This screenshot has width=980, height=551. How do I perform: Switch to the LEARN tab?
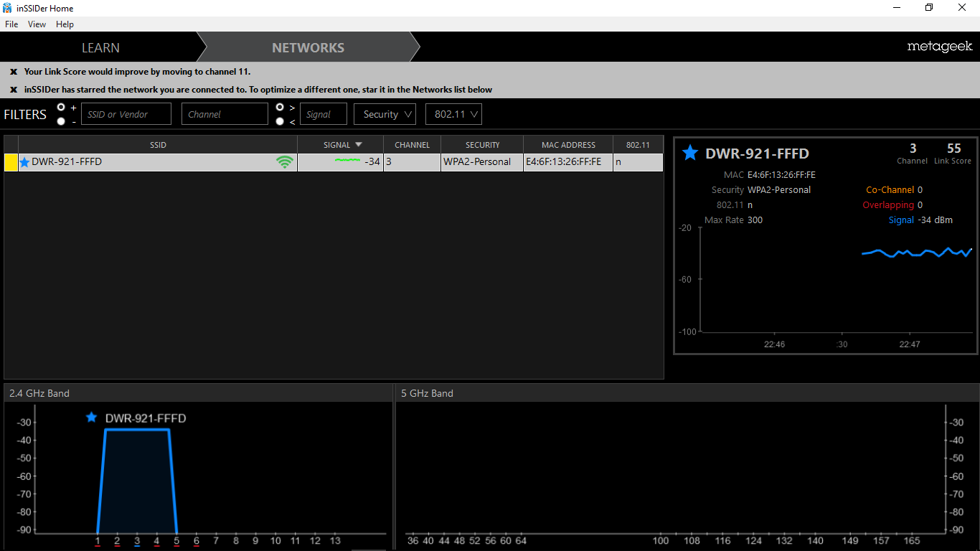click(x=100, y=47)
